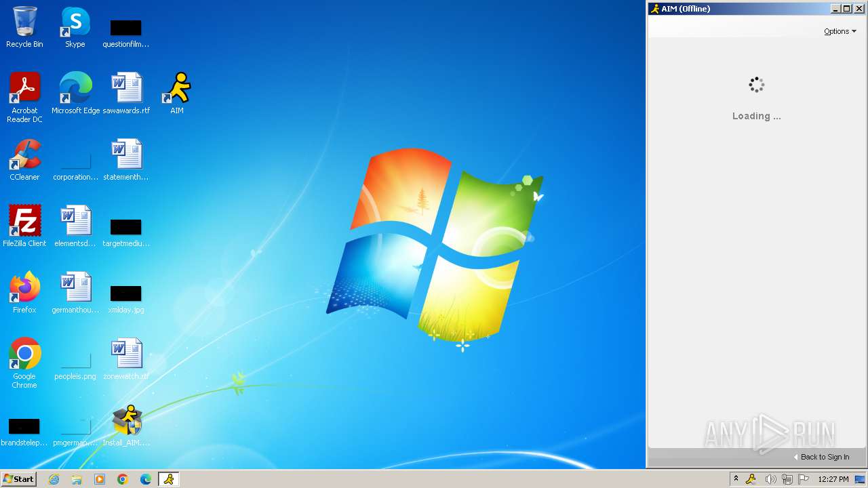Maximize the AIM window
The image size is (868, 488).
click(x=847, y=9)
